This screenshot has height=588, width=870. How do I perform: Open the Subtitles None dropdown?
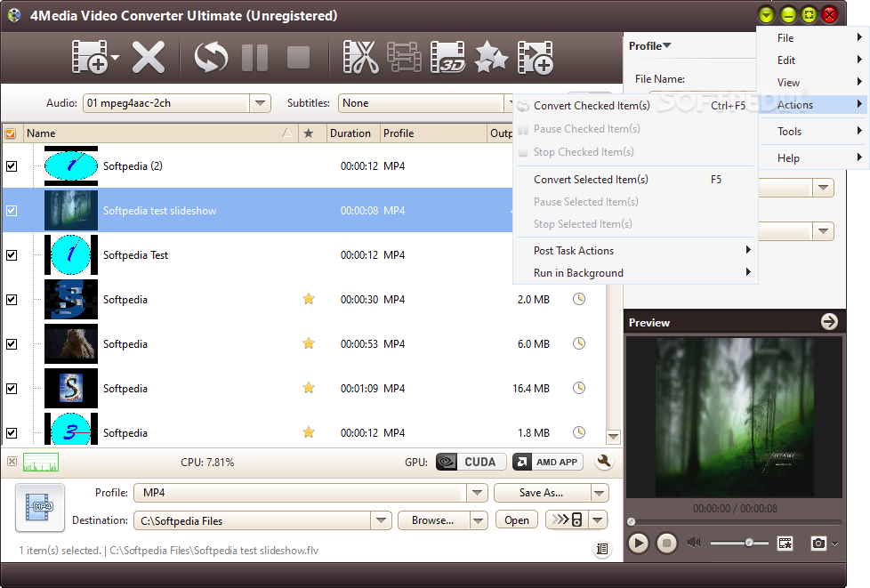[425, 103]
